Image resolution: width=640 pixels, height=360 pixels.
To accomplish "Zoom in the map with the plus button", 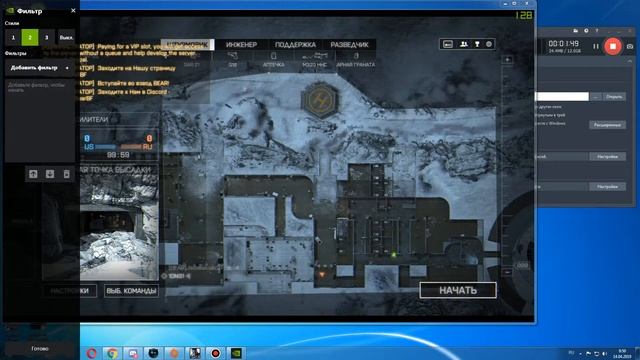I will pos(507,60).
